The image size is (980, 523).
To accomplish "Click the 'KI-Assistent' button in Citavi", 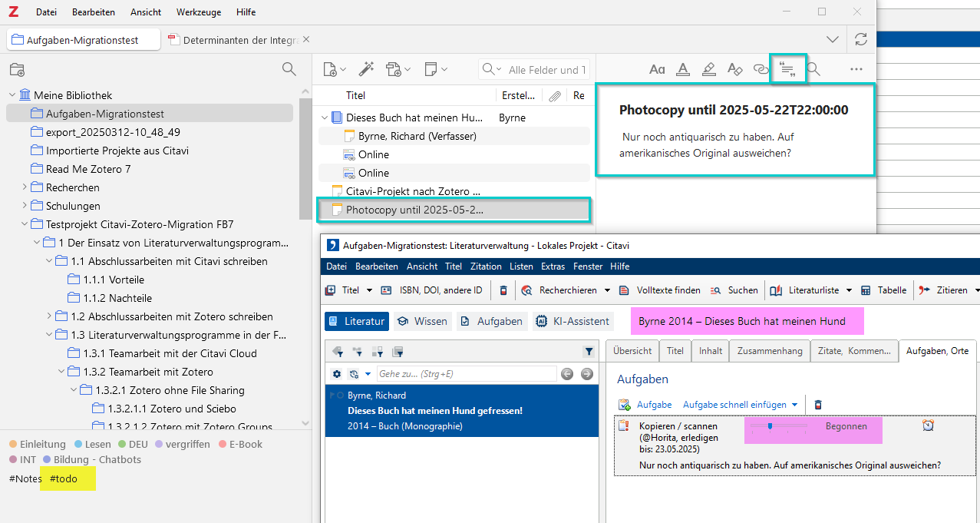I will coord(573,321).
